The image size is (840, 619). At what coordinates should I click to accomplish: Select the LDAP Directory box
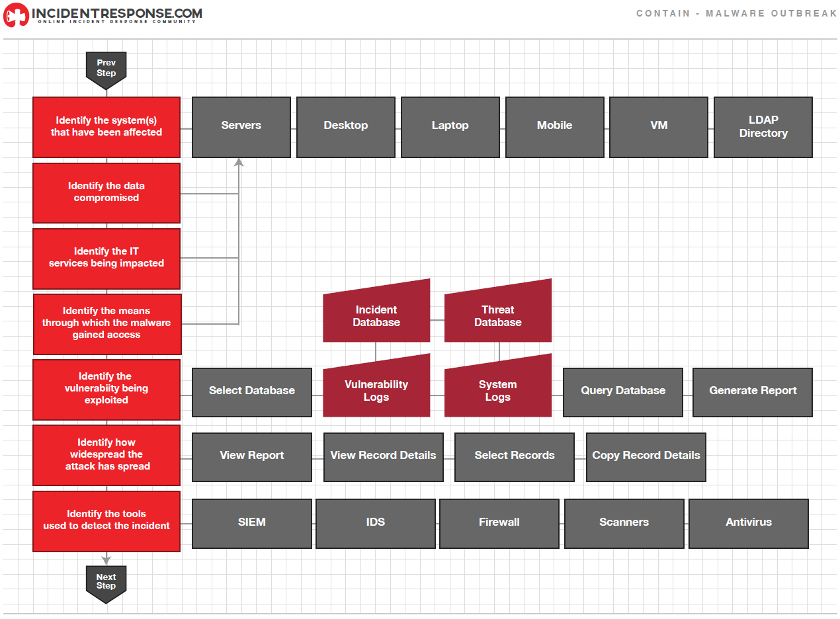[x=763, y=127]
